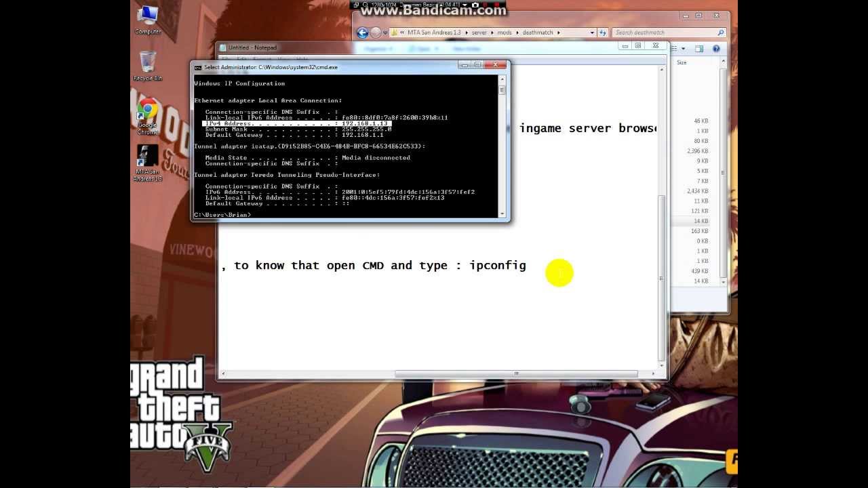Open the Computer desktop icon
The height and width of the screenshot is (488, 868).
148,19
